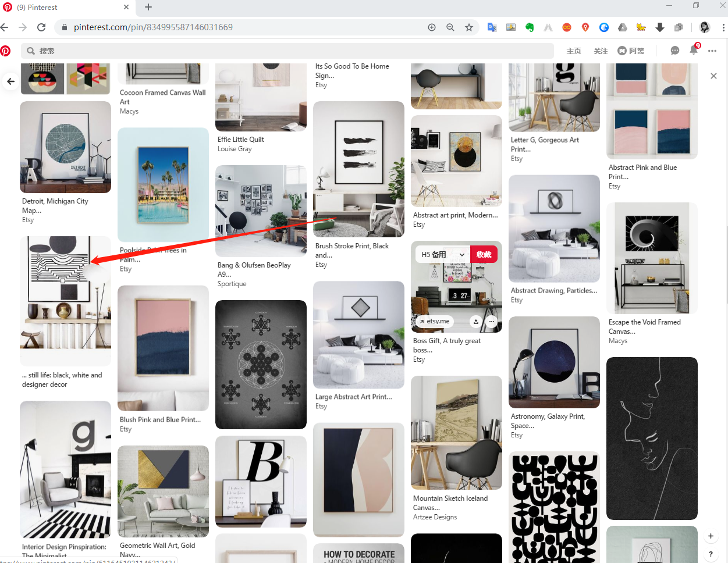
Task: Bookmark this page with the star icon
Action: pos(469,27)
